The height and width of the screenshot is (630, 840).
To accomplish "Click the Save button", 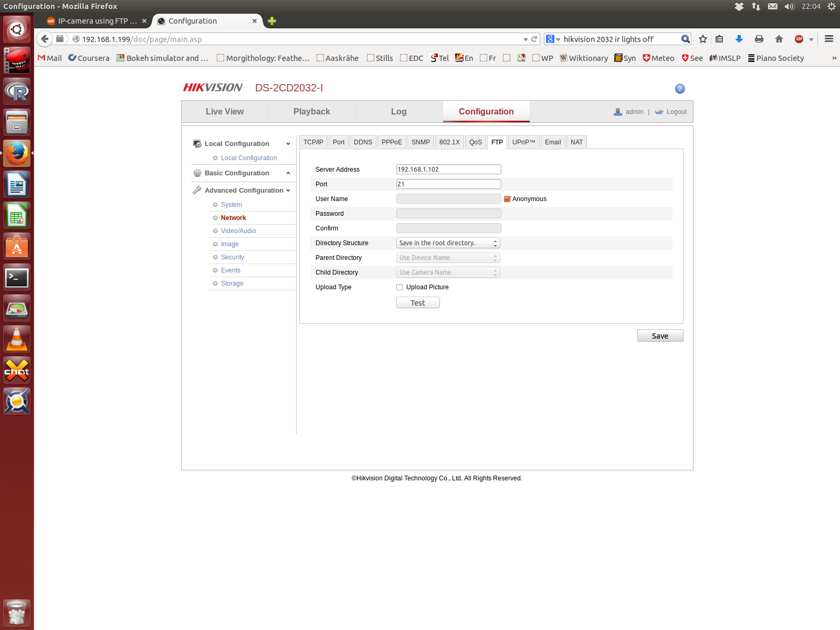I will tap(660, 336).
